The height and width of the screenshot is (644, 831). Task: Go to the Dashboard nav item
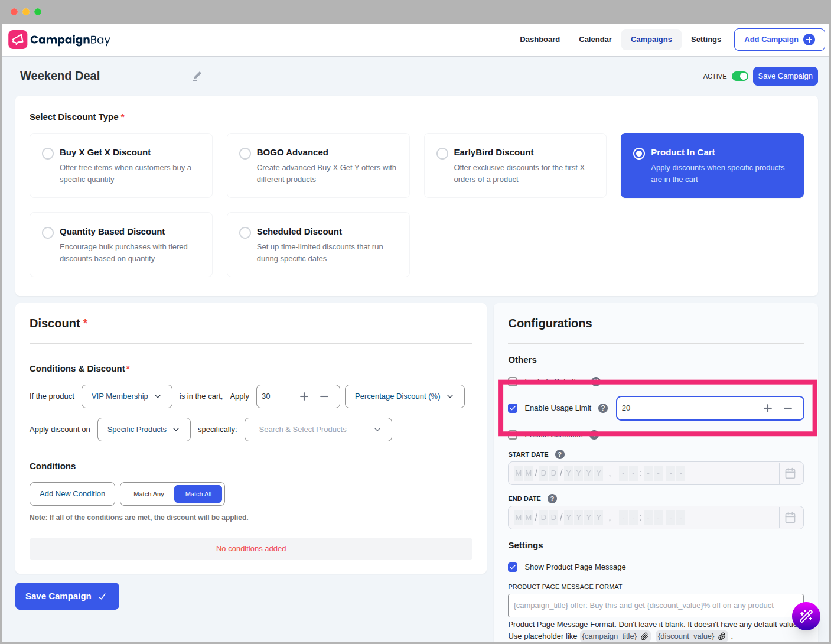pyautogui.click(x=539, y=40)
